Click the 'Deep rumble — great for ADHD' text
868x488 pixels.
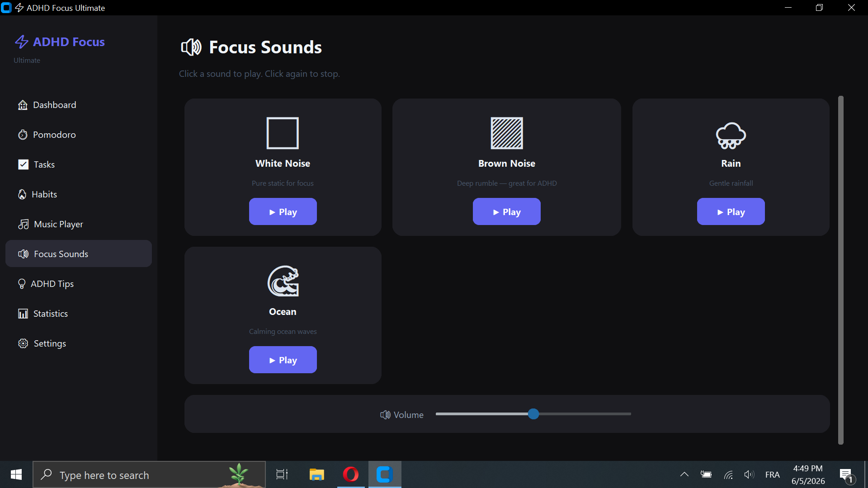pos(507,183)
